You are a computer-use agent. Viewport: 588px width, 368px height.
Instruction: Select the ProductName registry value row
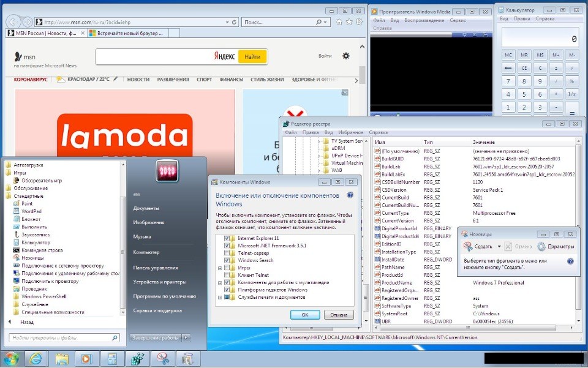tap(474, 282)
